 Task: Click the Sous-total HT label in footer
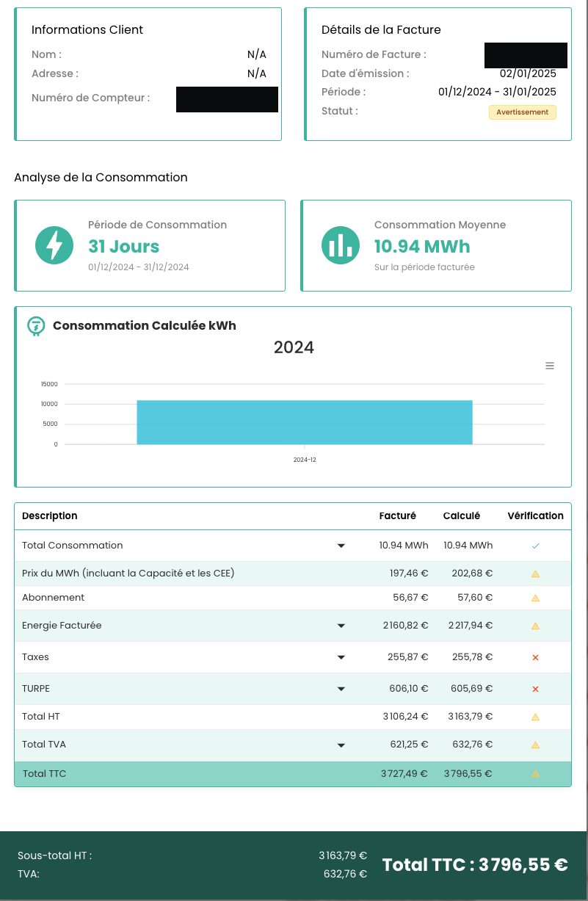point(55,855)
